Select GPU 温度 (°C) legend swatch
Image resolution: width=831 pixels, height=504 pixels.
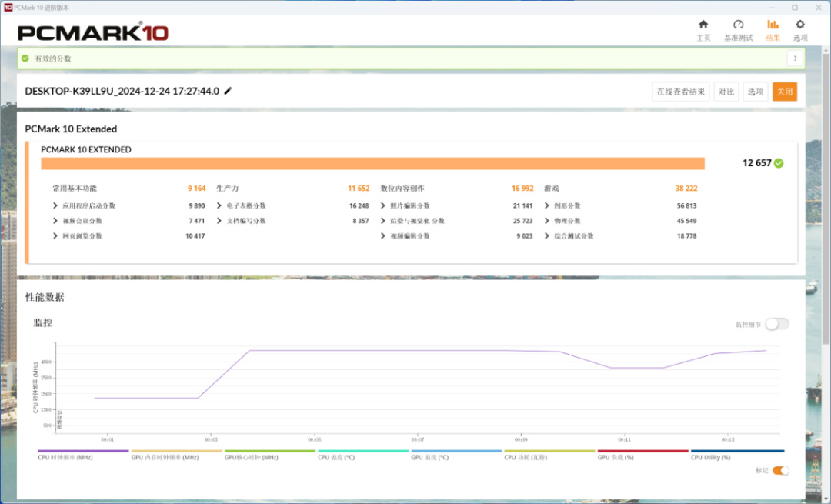point(456,451)
